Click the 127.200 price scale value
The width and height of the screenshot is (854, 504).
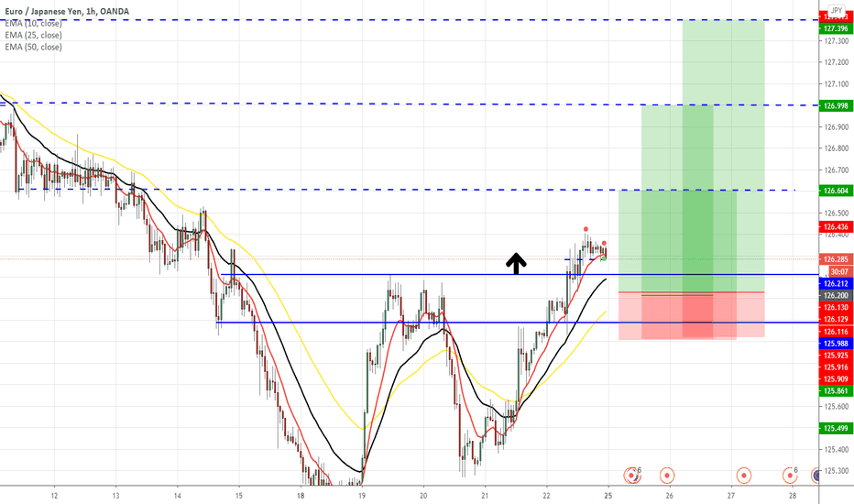click(x=836, y=62)
